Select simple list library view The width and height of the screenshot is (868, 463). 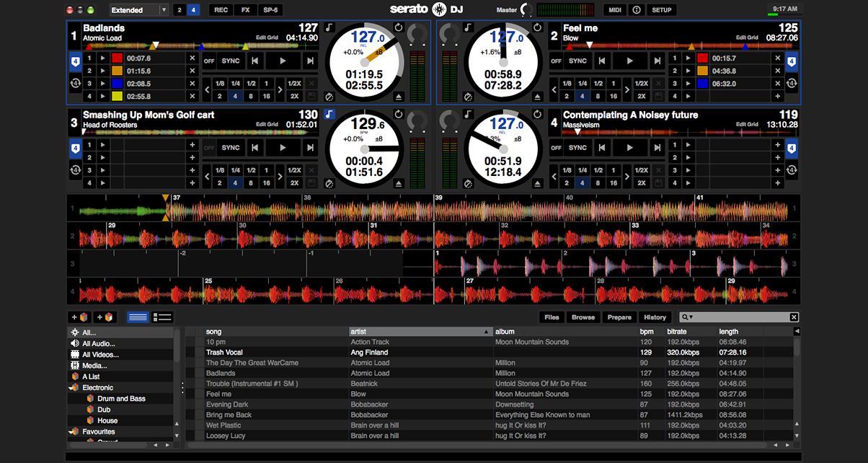tap(138, 317)
